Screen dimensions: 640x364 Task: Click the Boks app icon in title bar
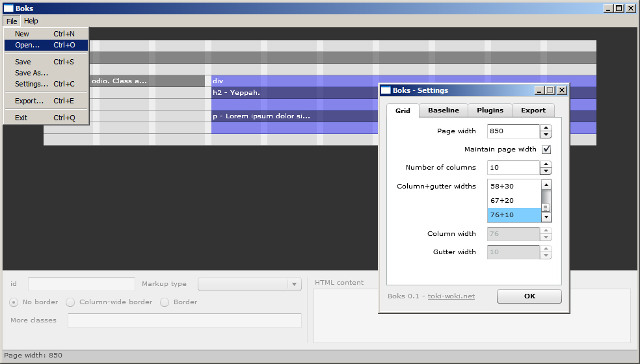(8, 8)
